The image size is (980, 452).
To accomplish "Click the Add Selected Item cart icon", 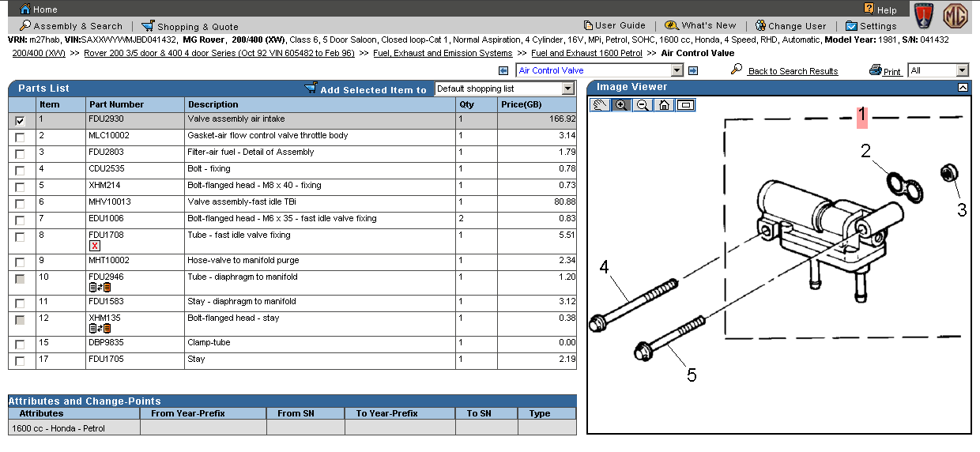I will [x=311, y=89].
